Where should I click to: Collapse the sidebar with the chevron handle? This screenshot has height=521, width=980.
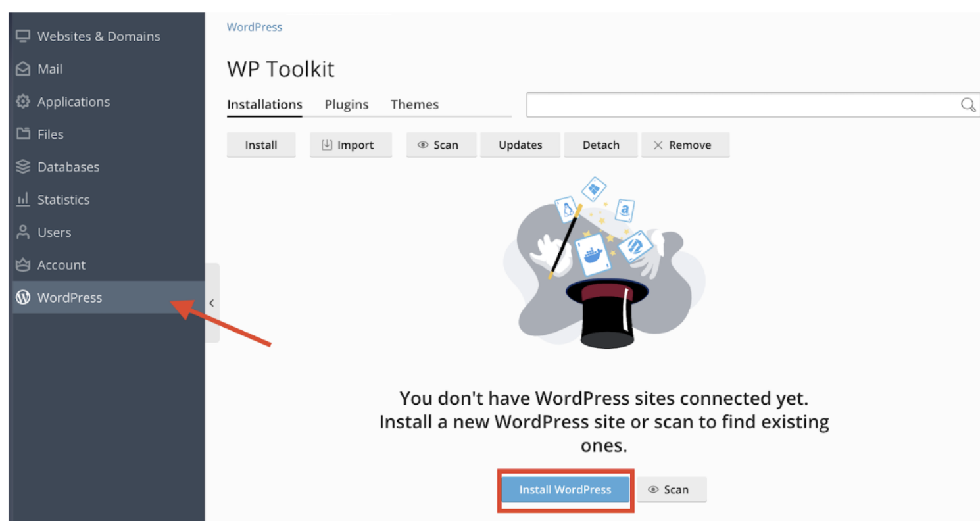click(x=212, y=303)
